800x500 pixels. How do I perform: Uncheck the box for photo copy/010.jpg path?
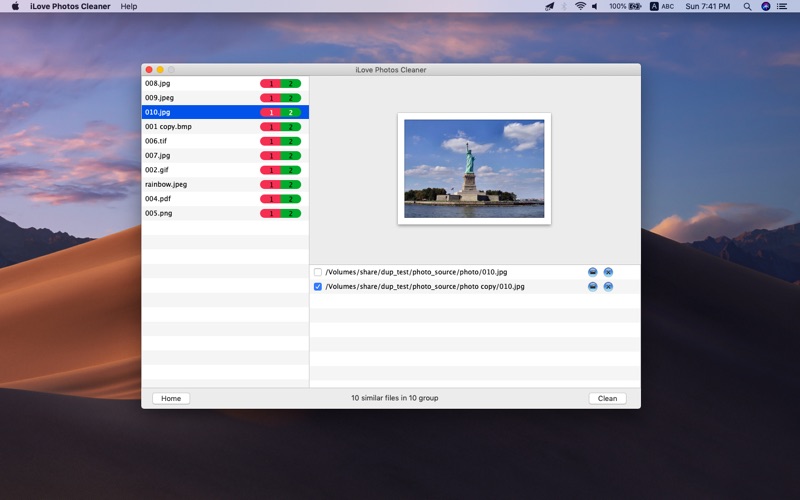tap(318, 287)
